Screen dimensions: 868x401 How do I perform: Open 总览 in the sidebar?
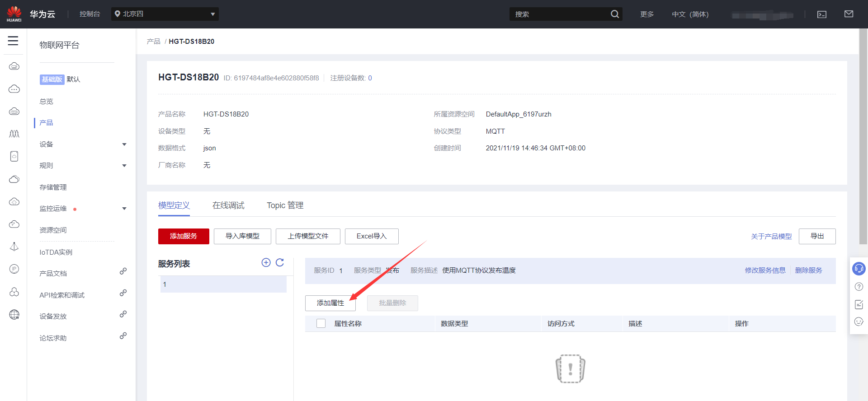(46, 102)
